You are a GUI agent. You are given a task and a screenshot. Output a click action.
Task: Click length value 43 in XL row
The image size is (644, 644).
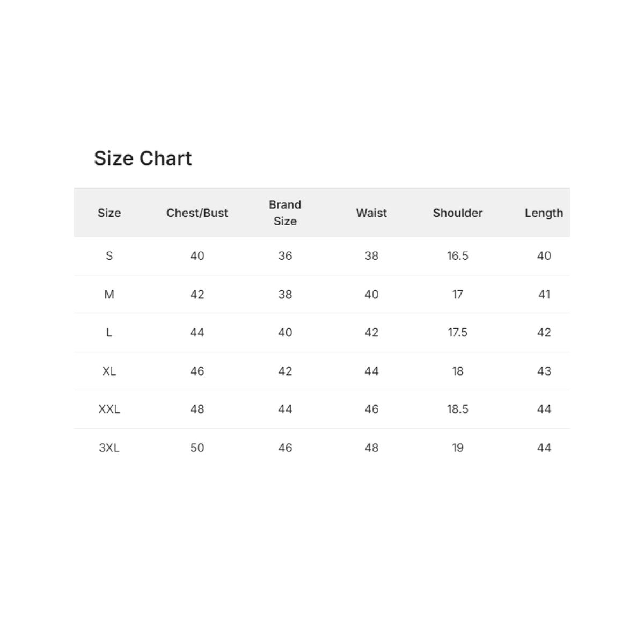coord(544,371)
